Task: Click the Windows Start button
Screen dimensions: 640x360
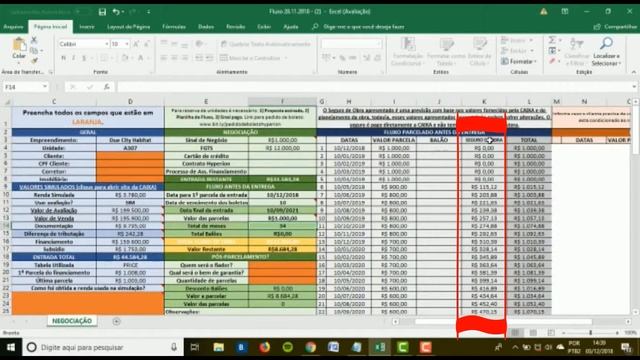Action: tap(11, 347)
